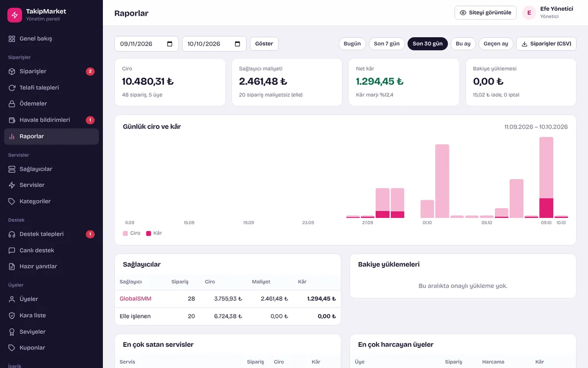Screen dimensions: 588x368
Task: Click the Hazır yanıtlar document icon
Action: 12,267
